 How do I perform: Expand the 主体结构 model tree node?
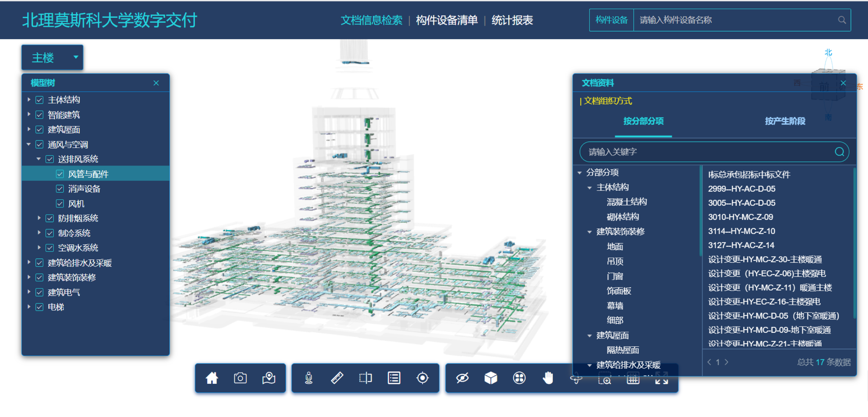point(29,100)
